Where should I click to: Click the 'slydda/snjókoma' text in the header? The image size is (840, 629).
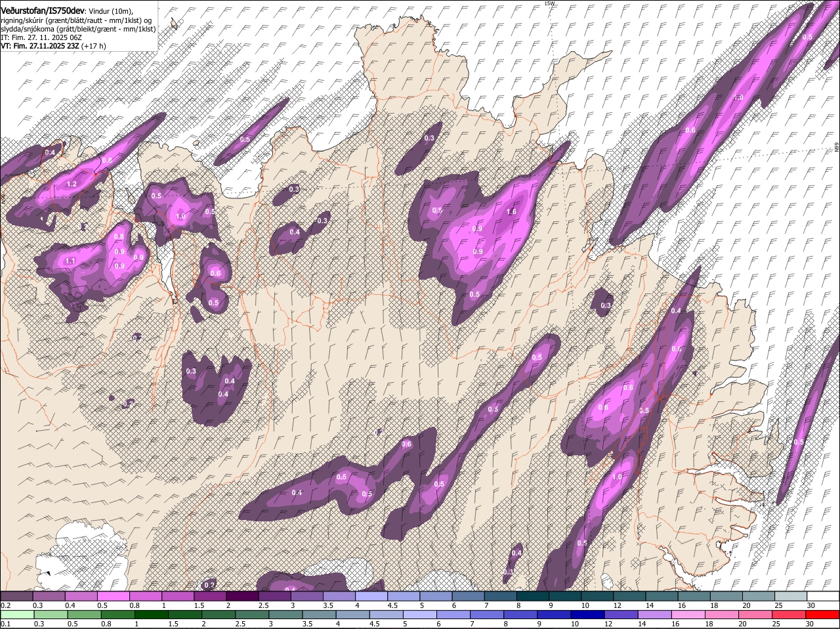[26, 29]
